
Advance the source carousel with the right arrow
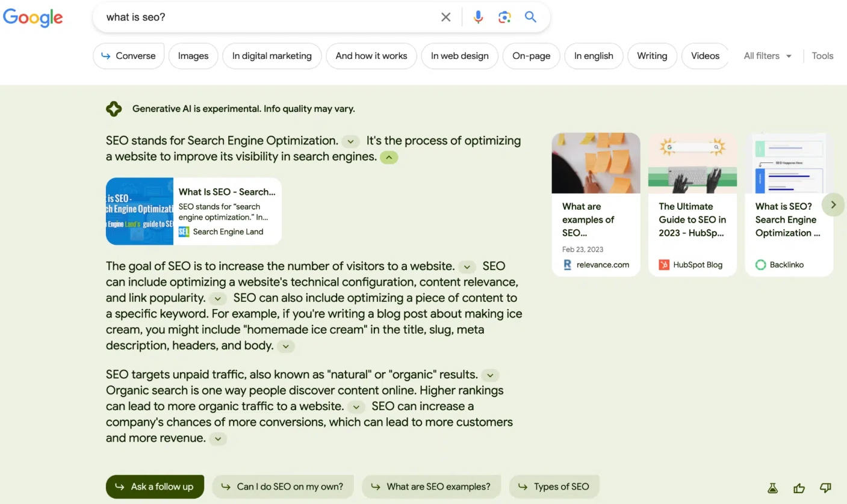click(x=833, y=204)
